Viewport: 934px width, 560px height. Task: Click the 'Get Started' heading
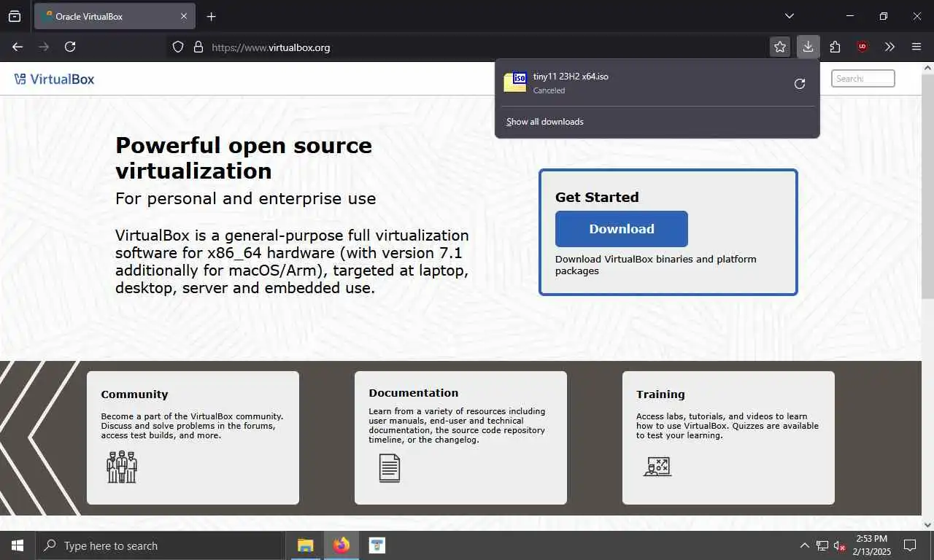(x=597, y=197)
